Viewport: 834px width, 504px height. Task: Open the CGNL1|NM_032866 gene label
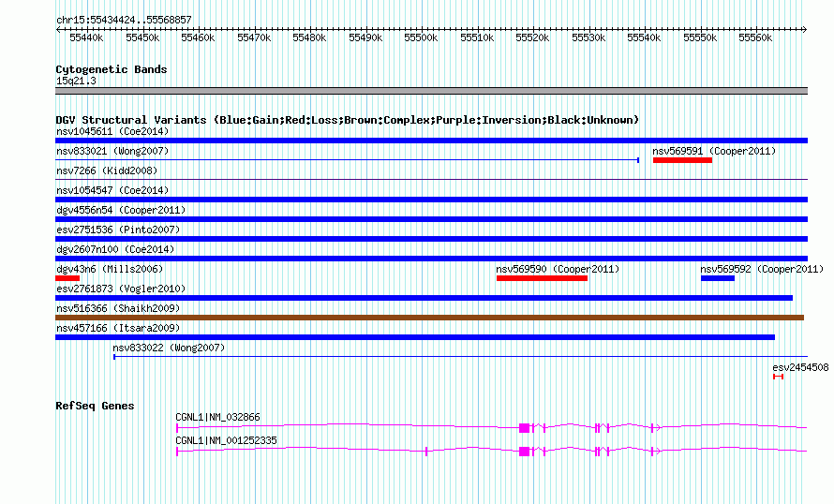point(218,417)
